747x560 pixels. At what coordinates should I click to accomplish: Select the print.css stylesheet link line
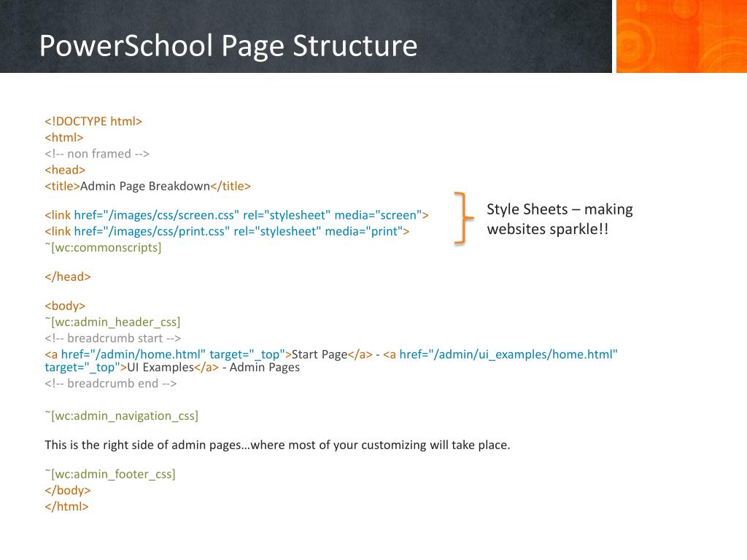[228, 231]
